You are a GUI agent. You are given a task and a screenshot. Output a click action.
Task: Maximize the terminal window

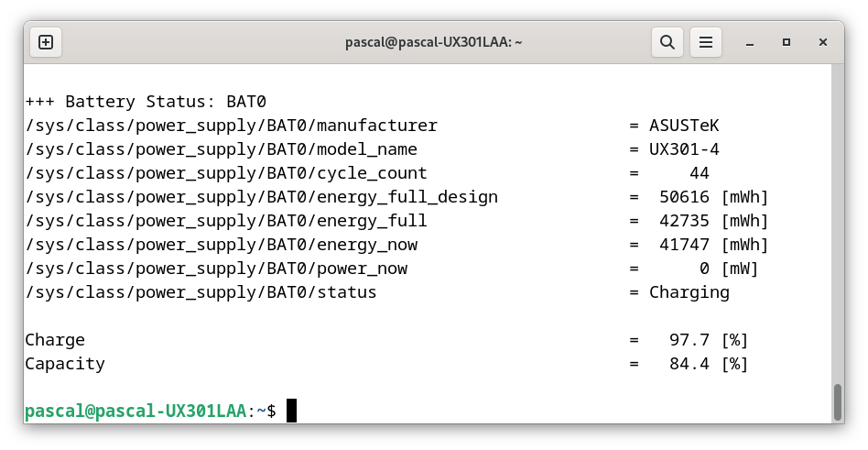[x=787, y=43]
